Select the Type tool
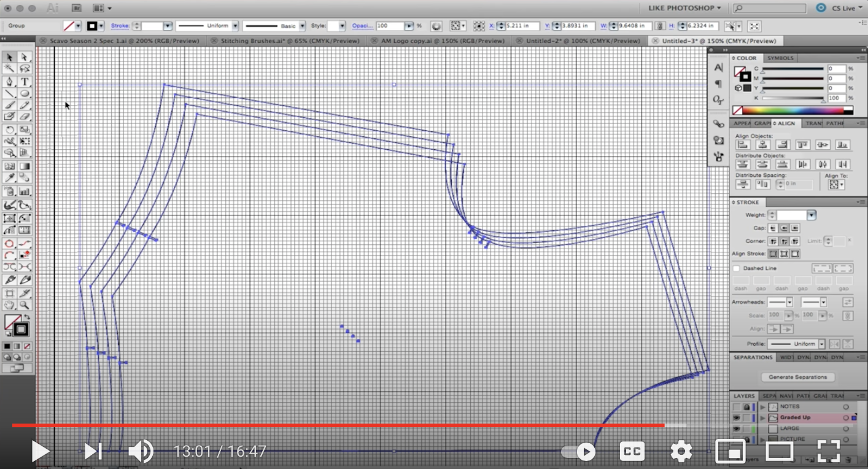The height and width of the screenshot is (469, 868). pyautogui.click(x=25, y=82)
